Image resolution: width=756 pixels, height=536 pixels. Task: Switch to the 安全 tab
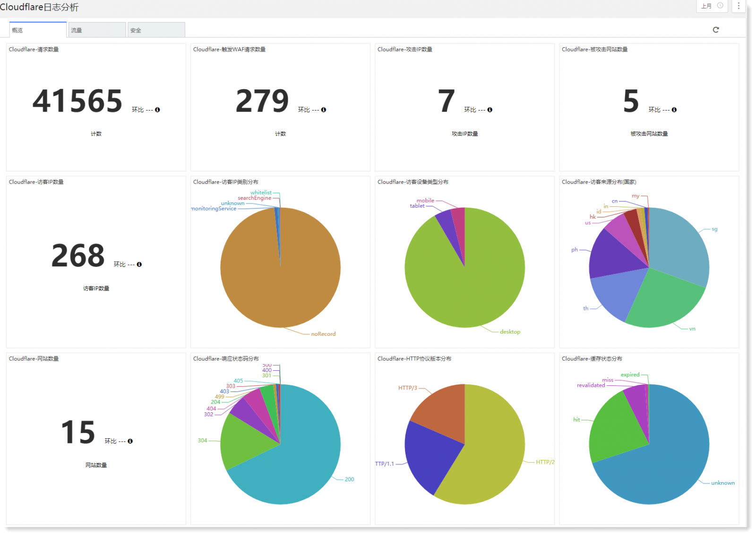tap(156, 30)
